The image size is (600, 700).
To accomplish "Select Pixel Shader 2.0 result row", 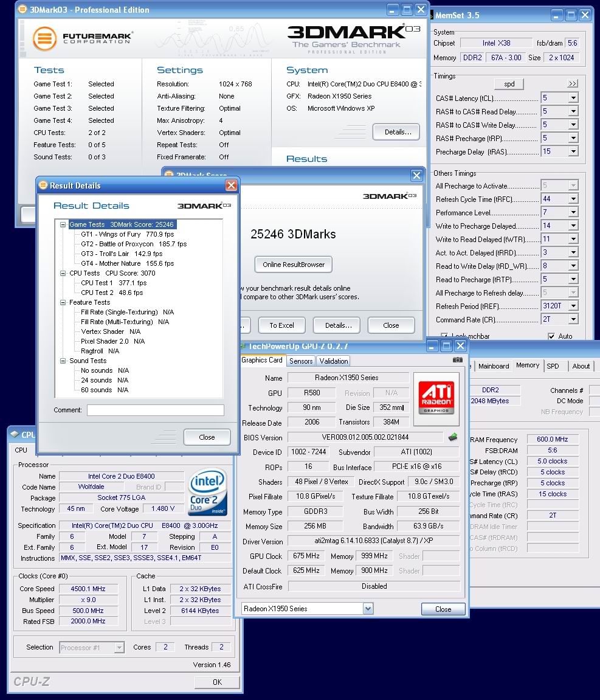I will 113,341.
